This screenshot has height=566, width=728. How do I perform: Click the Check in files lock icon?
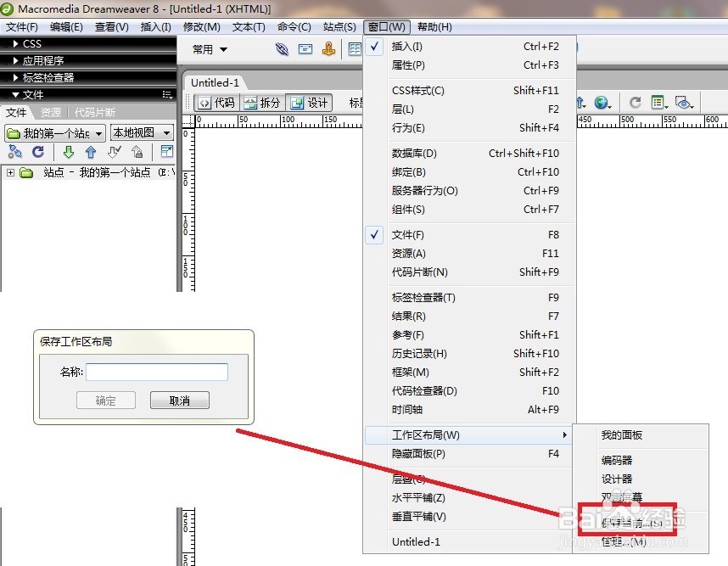pyautogui.click(x=137, y=152)
